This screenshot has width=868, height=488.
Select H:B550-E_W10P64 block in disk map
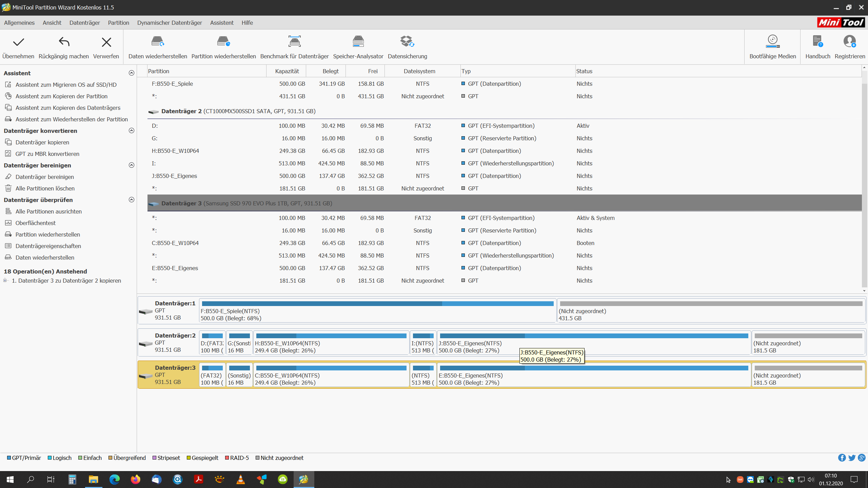tap(331, 343)
